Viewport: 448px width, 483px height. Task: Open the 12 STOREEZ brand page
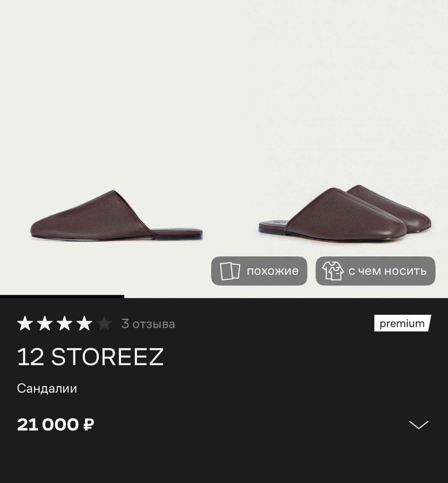tap(90, 357)
